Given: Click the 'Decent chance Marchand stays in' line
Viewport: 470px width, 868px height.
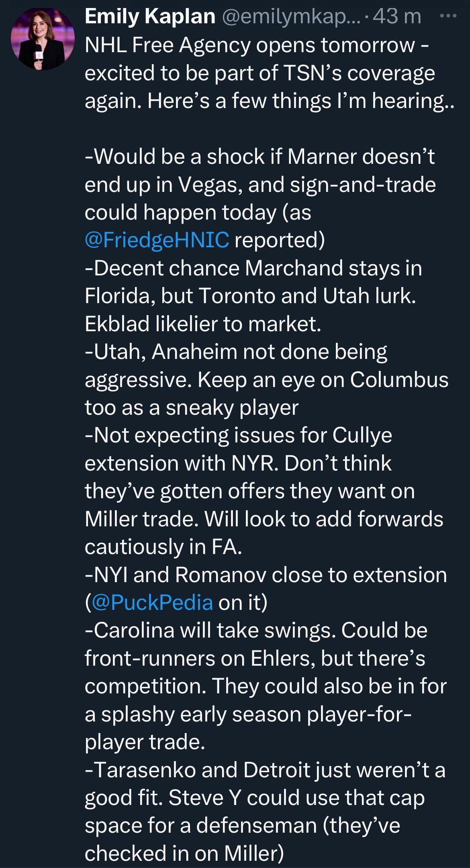Looking at the screenshot, I should (x=253, y=268).
